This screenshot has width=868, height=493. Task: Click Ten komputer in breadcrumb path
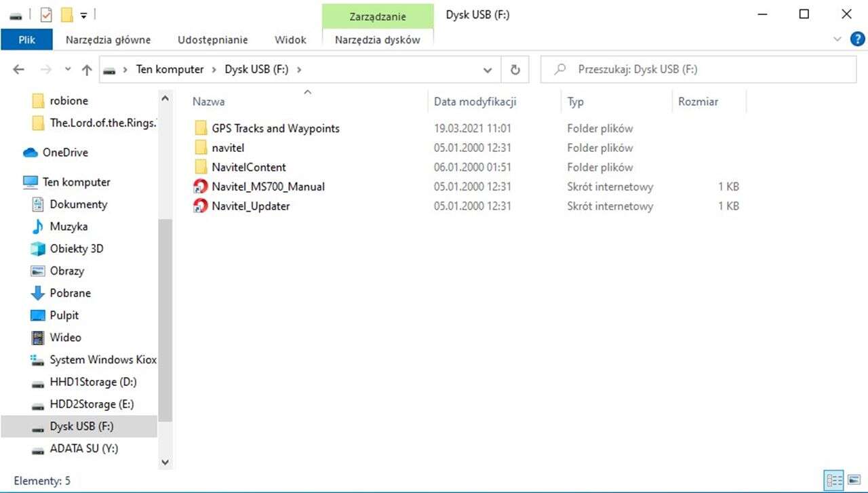(170, 69)
